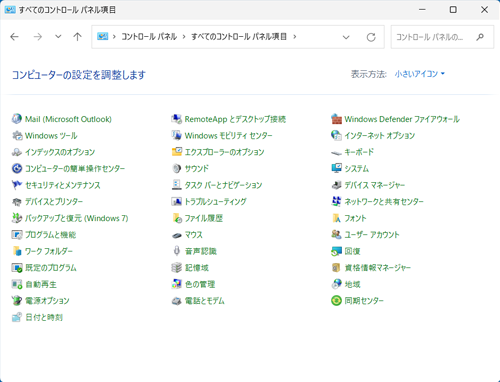Open the 電源オプション icon
This screenshot has height=382, width=500.
17,301
